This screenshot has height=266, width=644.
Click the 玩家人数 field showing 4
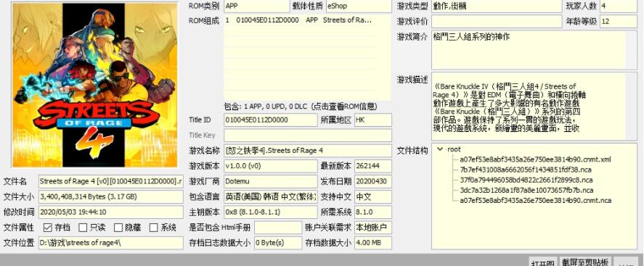tap(619, 6)
